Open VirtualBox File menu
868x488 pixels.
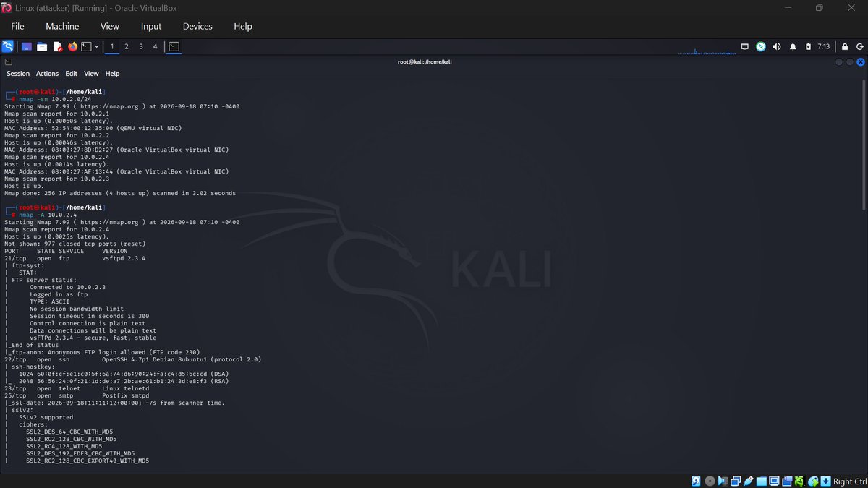(17, 26)
